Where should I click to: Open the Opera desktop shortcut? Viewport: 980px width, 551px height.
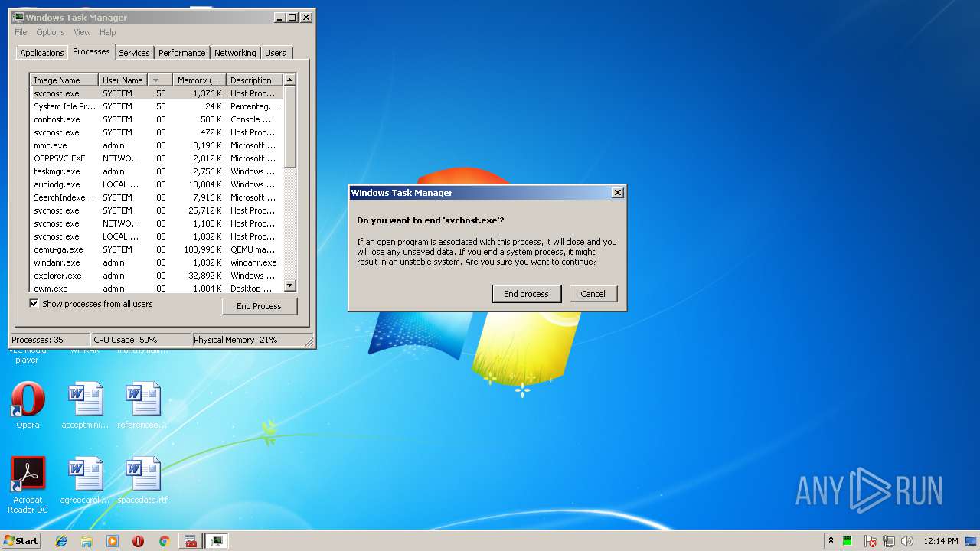(x=28, y=406)
